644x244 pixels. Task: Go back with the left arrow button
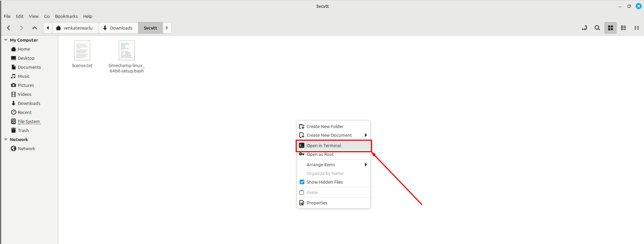(9, 28)
